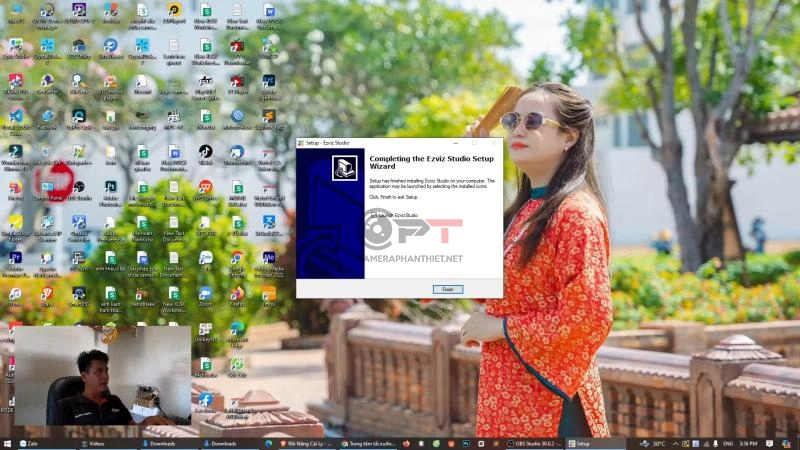Open Trung tâm tải xuống taskbar window

tap(368, 444)
